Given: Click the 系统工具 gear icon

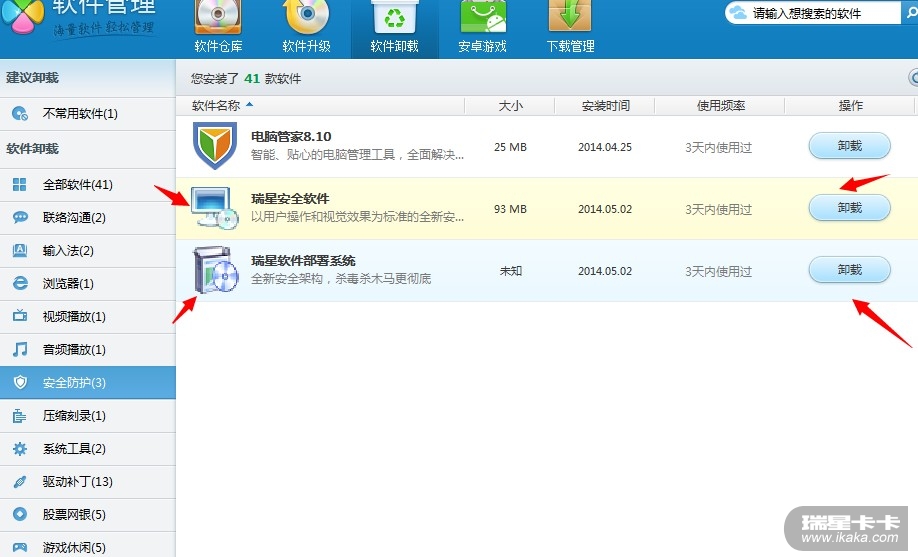Looking at the screenshot, I should [x=20, y=449].
